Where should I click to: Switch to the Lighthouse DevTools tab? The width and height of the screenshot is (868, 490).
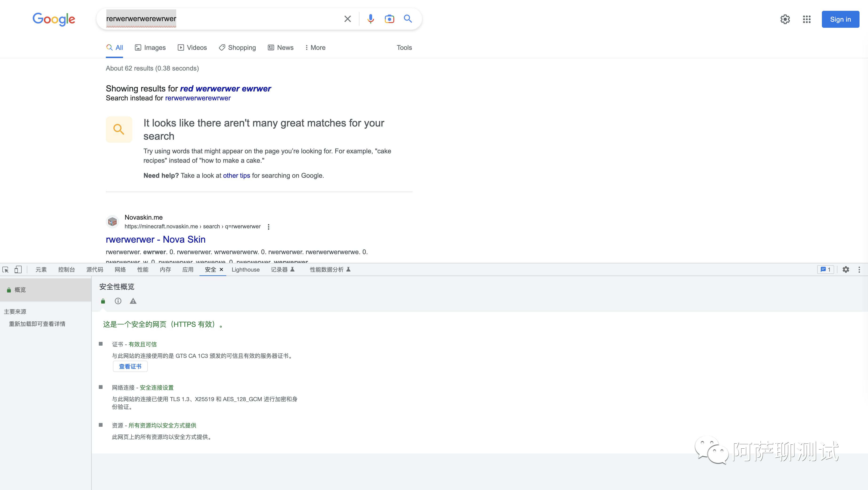pos(245,269)
